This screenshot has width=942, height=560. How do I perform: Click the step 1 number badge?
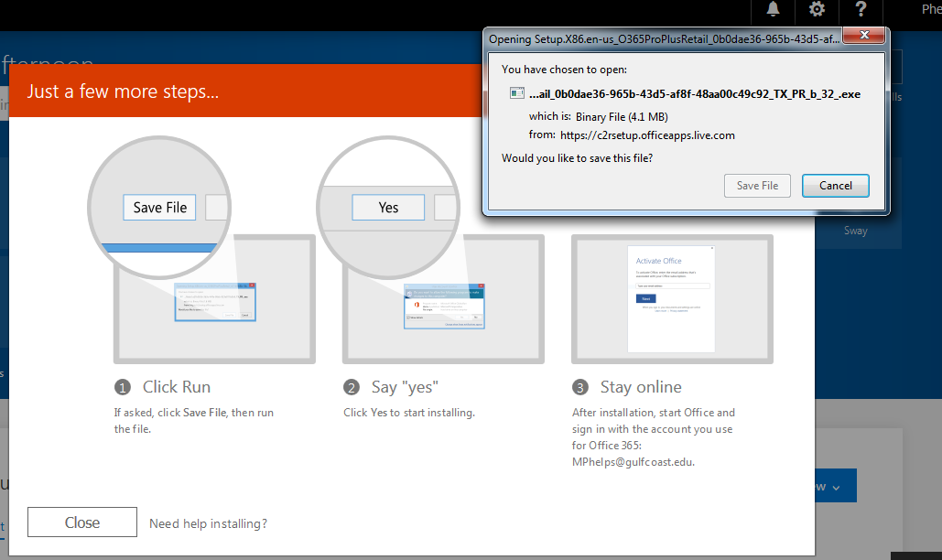tap(122, 387)
